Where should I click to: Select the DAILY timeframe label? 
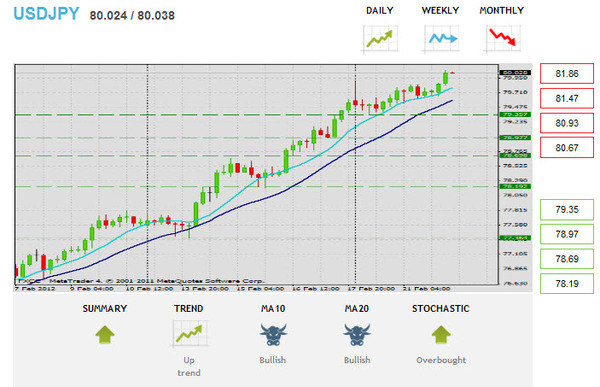pos(380,11)
